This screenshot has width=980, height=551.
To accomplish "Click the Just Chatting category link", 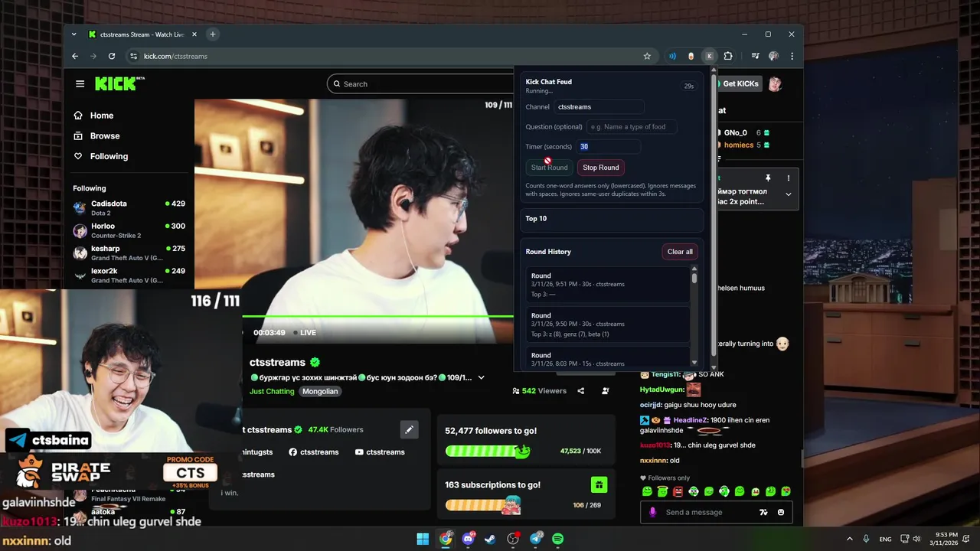I will click(272, 391).
